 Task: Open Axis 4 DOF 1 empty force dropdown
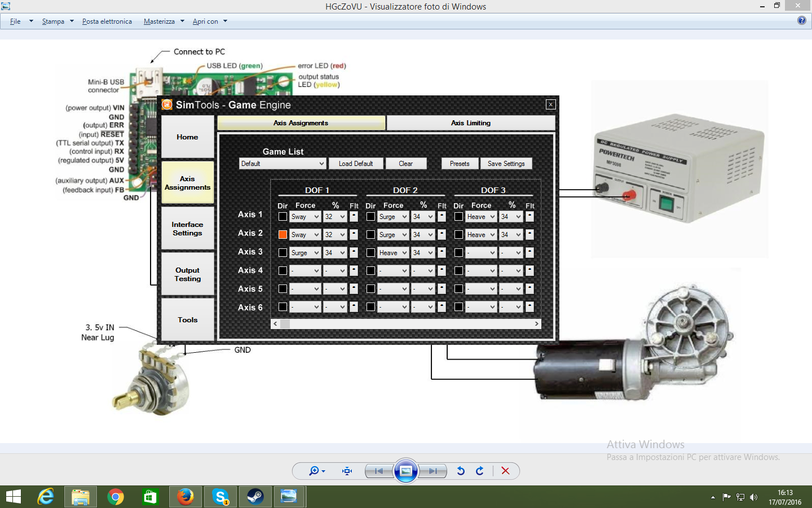pos(305,271)
